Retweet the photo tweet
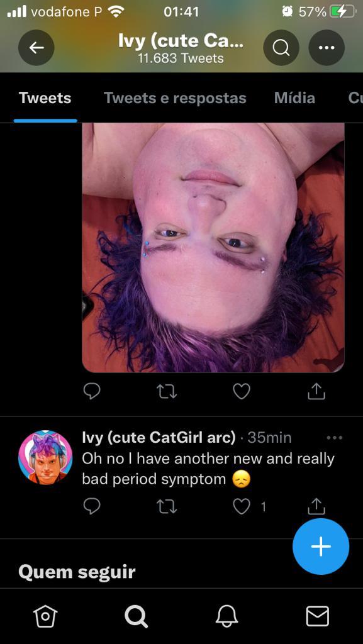The height and width of the screenshot is (644, 363). [167, 391]
